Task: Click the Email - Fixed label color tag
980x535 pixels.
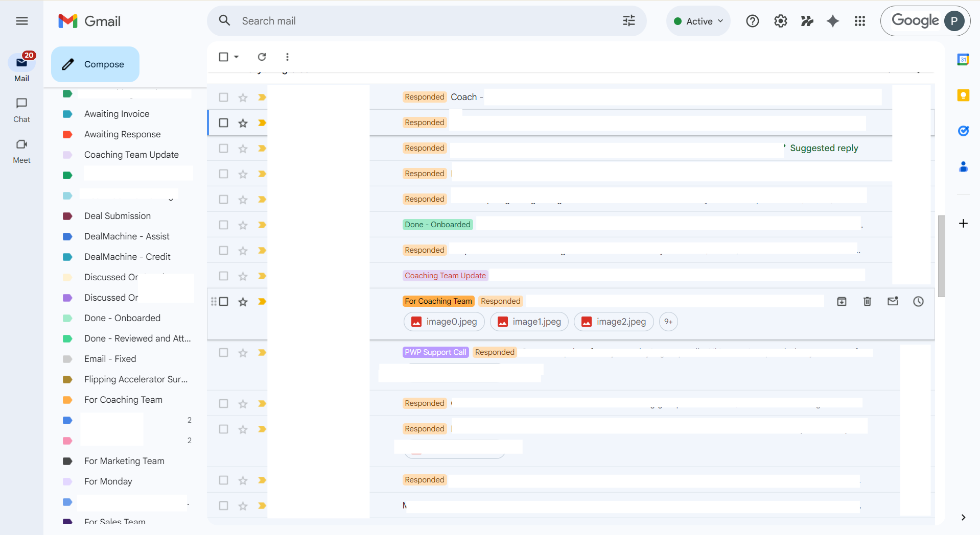Action: tap(67, 359)
